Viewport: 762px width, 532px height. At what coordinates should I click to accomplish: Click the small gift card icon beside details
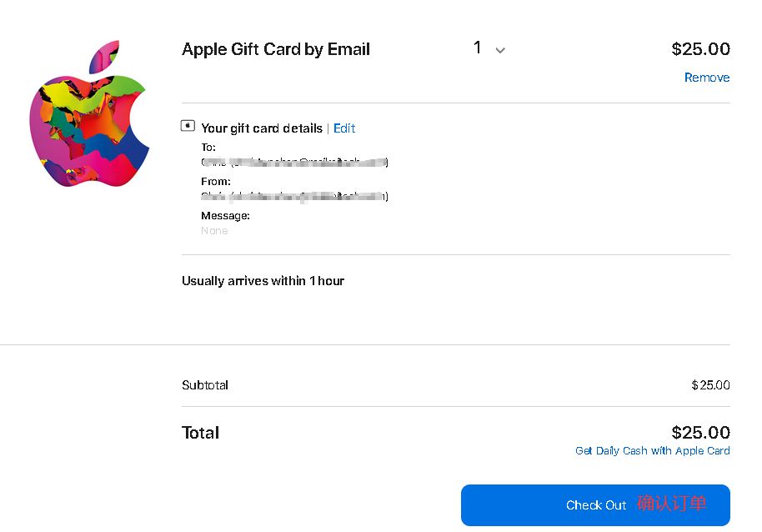point(188,127)
